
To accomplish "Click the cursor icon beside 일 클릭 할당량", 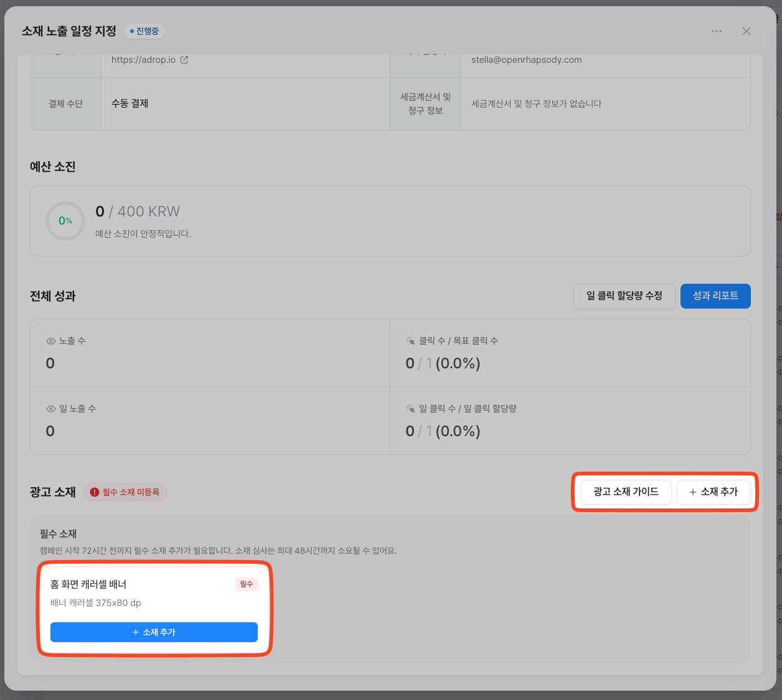I will coord(410,409).
